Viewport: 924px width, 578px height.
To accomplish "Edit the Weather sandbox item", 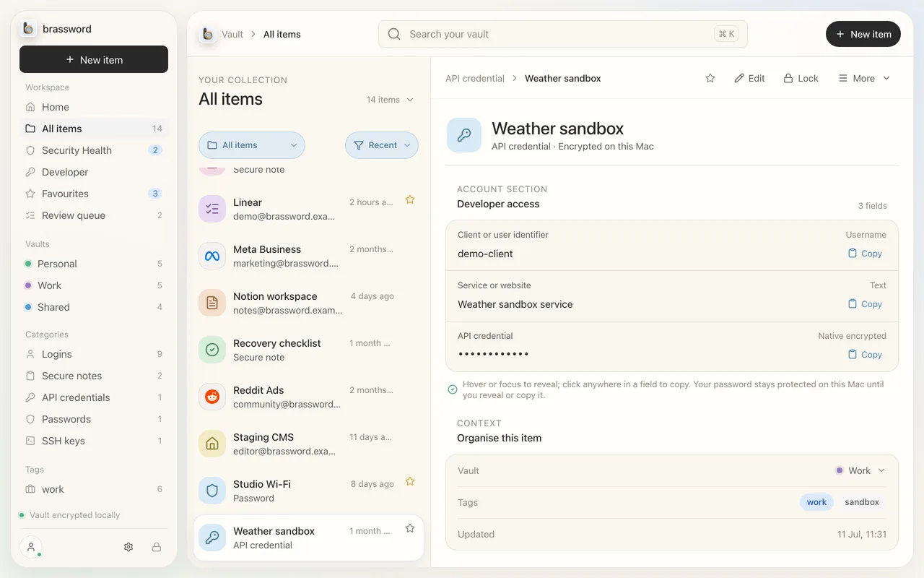I will (749, 78).
